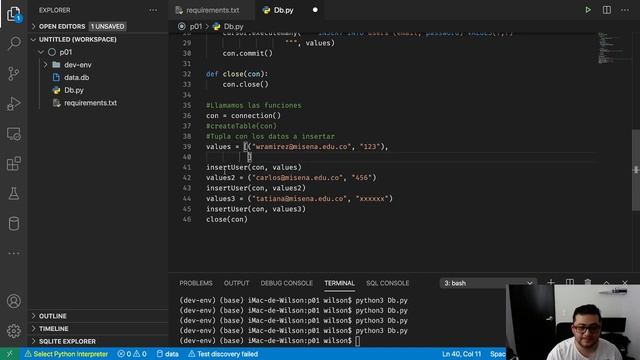
Task: Maximize the panel size chevron
Action: [606, 282]
